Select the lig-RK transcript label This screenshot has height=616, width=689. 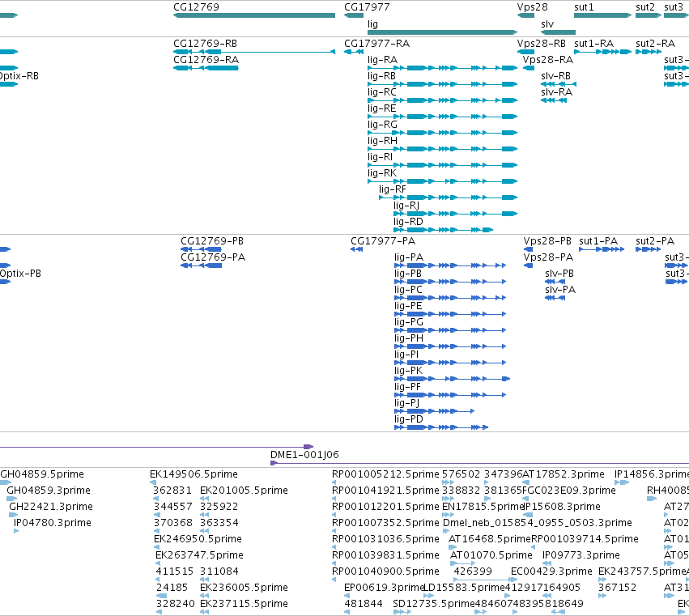[x=382, y=173]
